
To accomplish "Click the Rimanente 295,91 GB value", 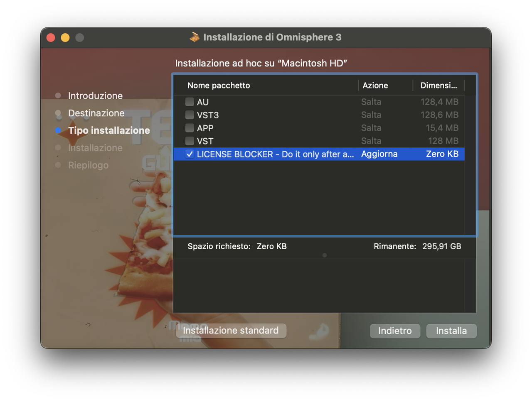I will 441,246.
